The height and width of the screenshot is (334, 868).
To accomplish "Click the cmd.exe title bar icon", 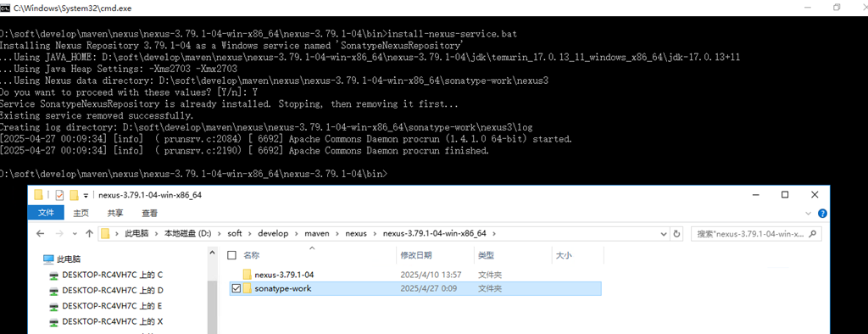I will (5, 8).
